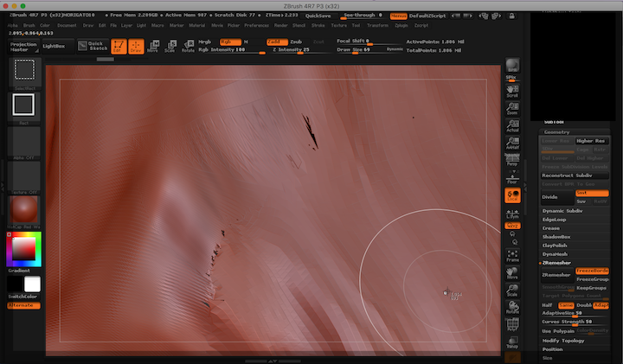Select the Zoom canvas icon
The width and height of the screenshot is (623, 364).
pyautogui.click(x=512, y=109)
